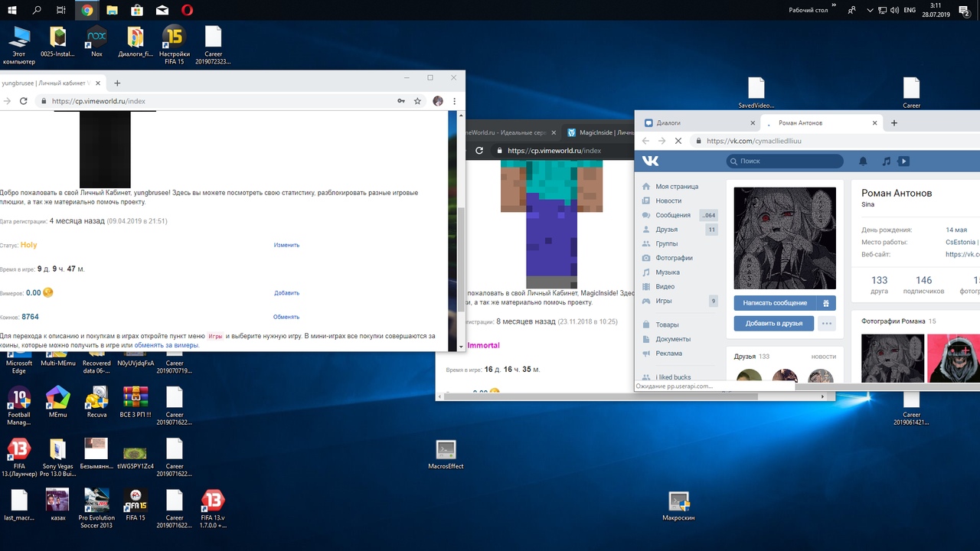
Task: Stop page loading in VK browser window
Action: point(678,141)
